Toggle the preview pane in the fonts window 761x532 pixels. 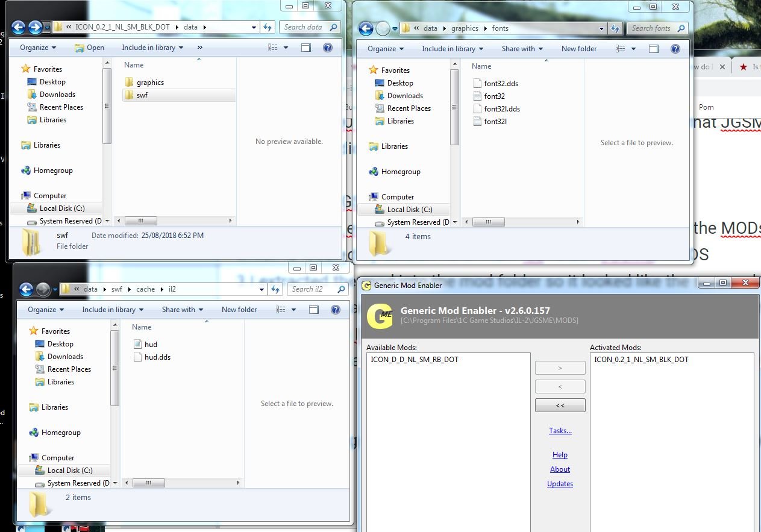(653, 49)
